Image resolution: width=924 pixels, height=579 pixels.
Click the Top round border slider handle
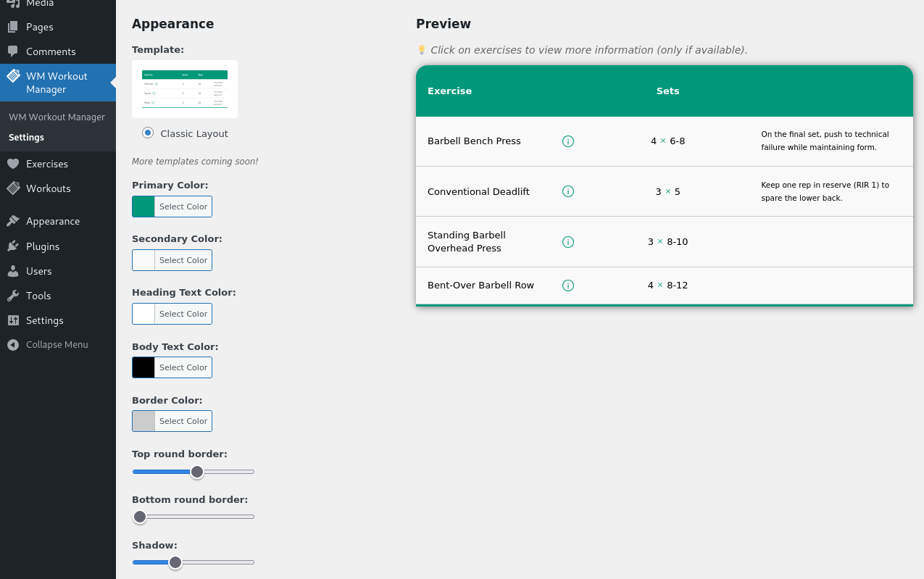point(197,472)
